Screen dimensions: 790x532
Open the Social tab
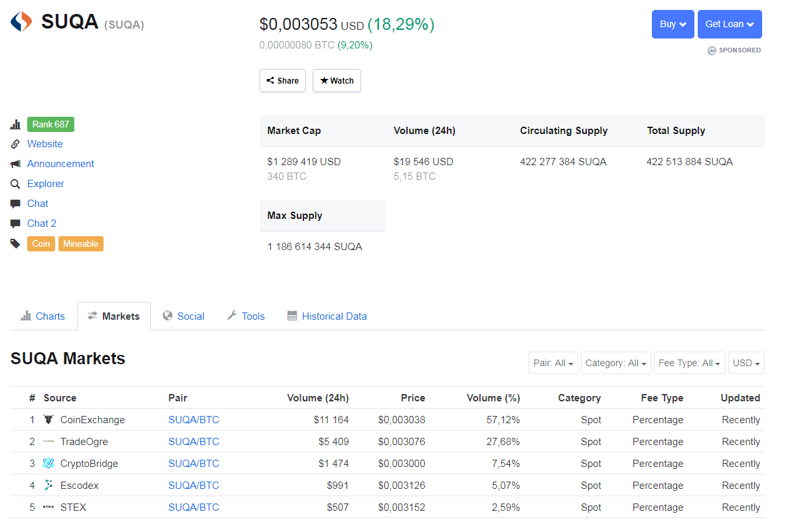point(183,316)
